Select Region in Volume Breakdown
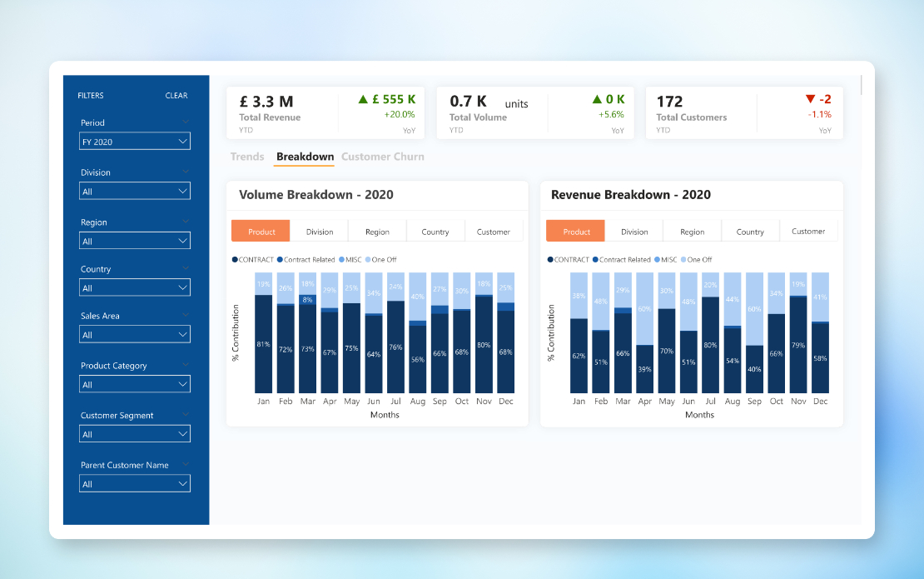This screenshot has width=924, height=579. pyautogui.click(x=377, y=231)
